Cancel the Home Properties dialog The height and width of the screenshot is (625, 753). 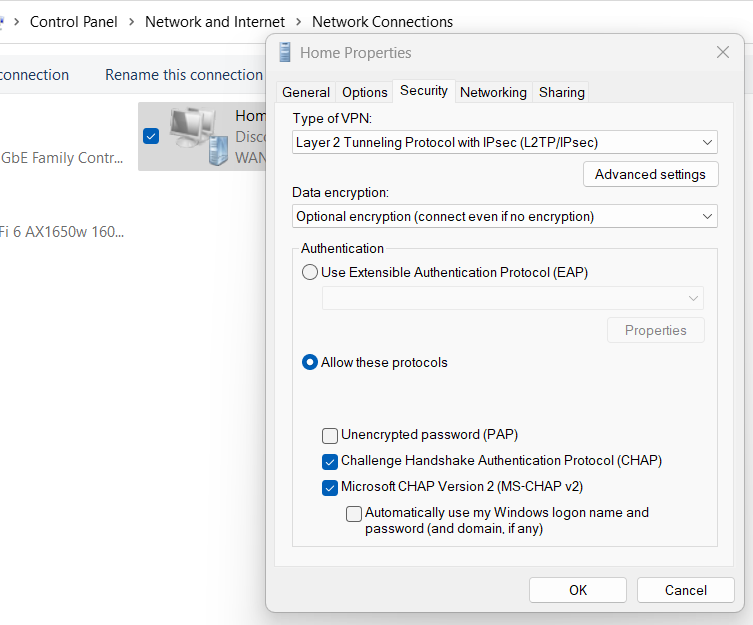click(685, 590)
